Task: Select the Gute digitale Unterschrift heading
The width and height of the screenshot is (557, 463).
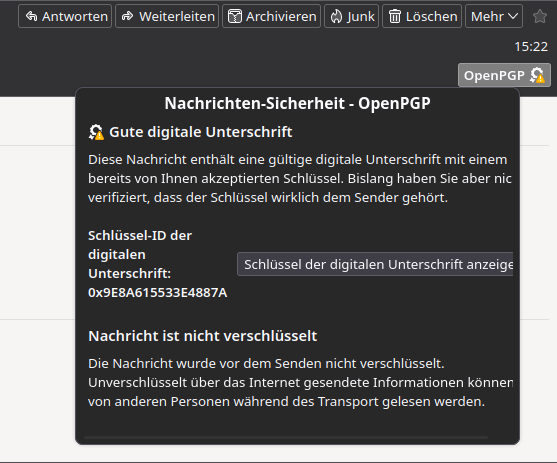Action: pyautogui.click(x=201, y=132)
